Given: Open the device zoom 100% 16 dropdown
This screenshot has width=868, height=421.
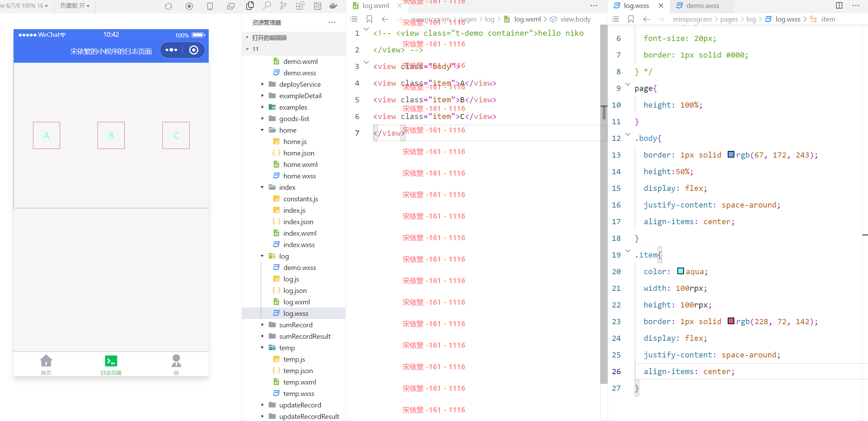Looking at the screenshot, I should coord(24,6).
